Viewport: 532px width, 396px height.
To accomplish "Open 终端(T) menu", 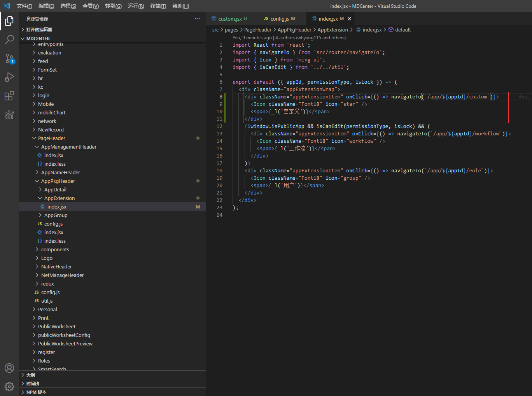I will 158,6.
